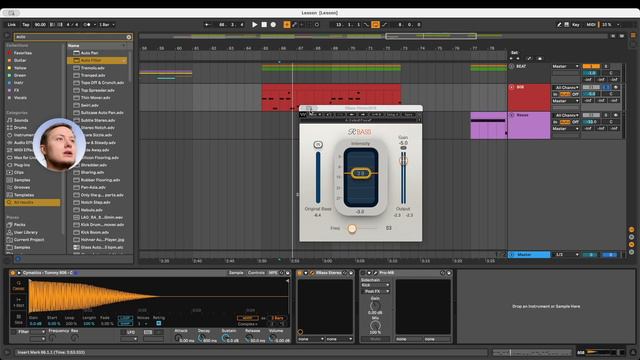The height and width of the screenshot is (360, 640).
Task: Click the Tap tempo button
Action: point(26,24)
